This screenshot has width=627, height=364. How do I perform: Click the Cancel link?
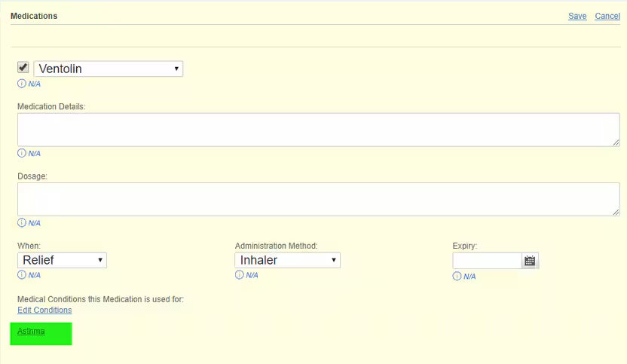coord(607,16)
